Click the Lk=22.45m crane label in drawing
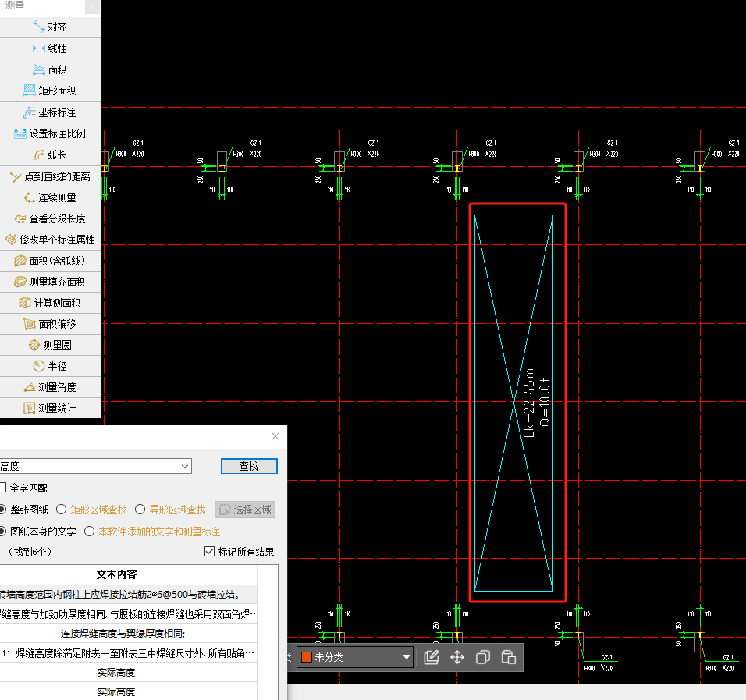 (x=530, y=402)
